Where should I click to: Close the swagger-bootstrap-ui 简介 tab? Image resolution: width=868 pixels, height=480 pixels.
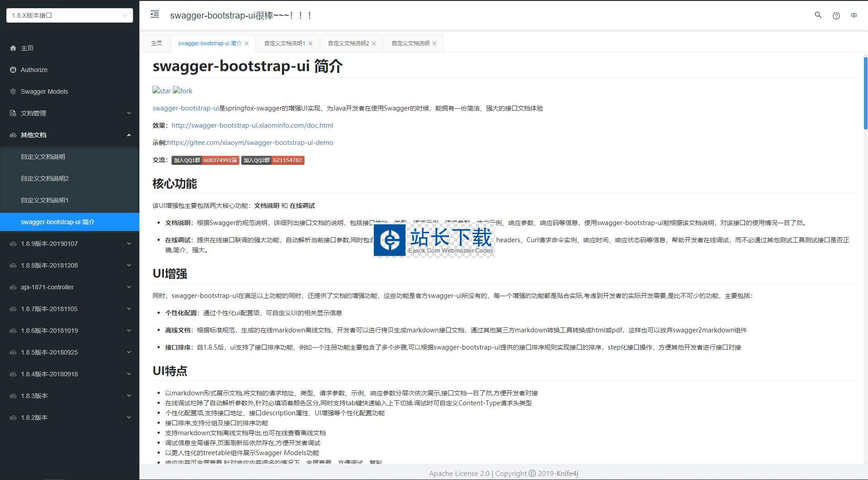(x=247, y=43)
